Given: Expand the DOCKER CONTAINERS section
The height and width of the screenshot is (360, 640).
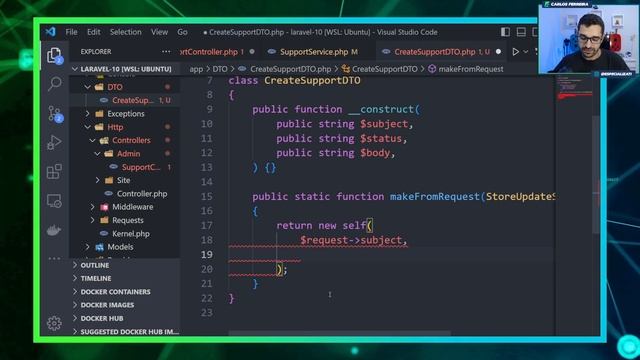Looking at the screenshot, I should (x=116, y=292).
